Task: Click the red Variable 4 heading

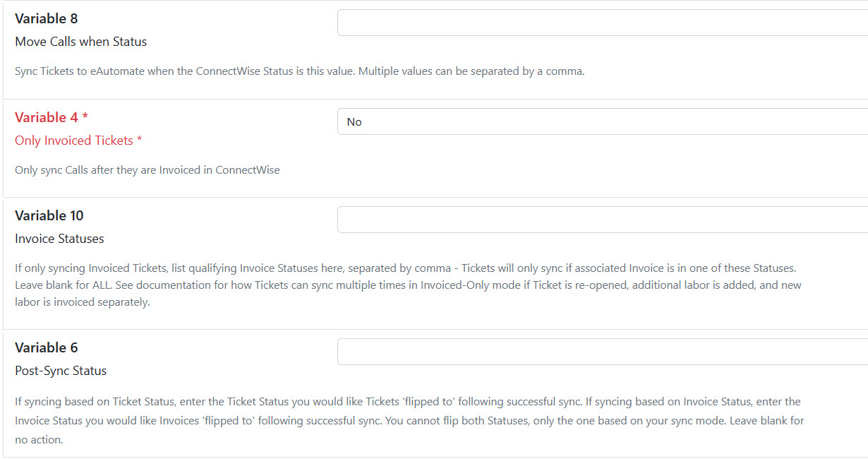Action: click(x=47, y=117)
